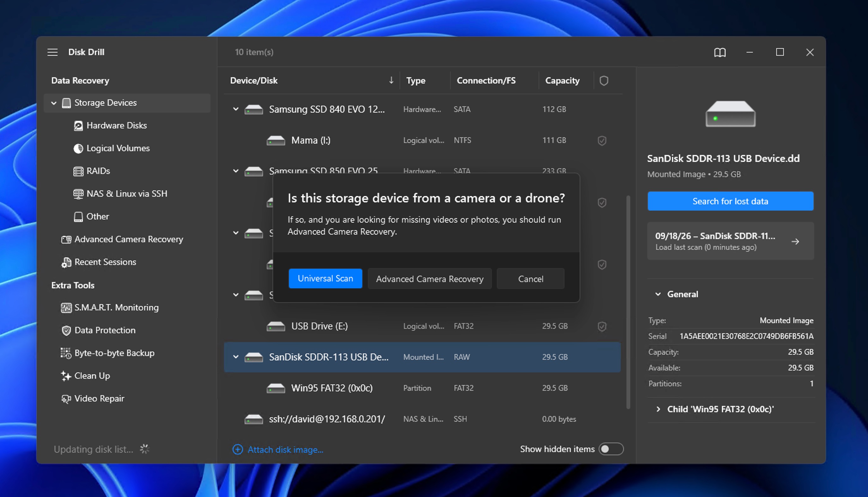Click Search for lost data button
The image size is (868, 497).
(x=730, y=201)
